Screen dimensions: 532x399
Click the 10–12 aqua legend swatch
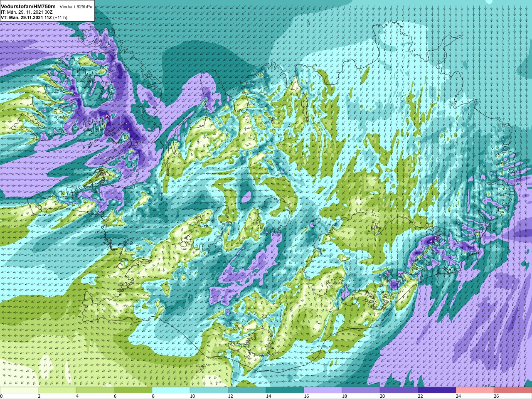click(x=209, y=390)
